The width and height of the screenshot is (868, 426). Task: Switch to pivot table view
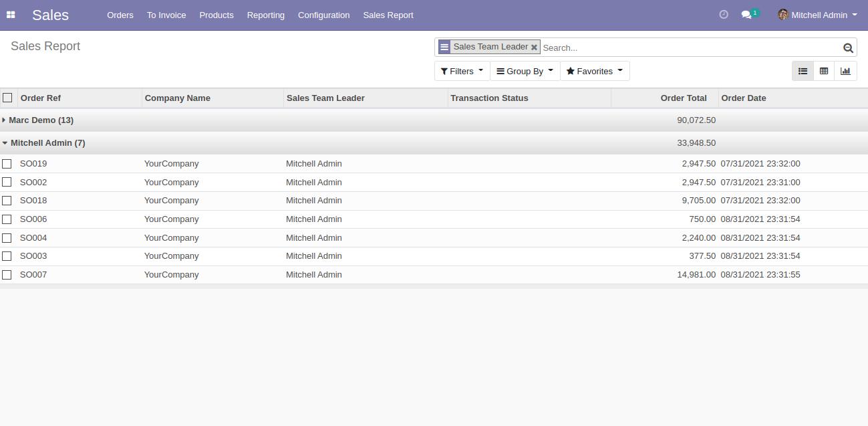click(824, 71)
